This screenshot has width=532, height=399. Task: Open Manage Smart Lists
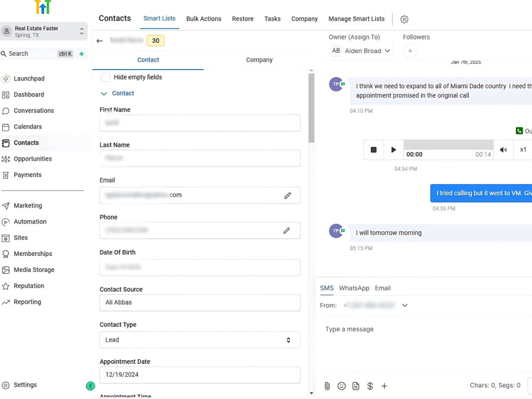point(356,19)
